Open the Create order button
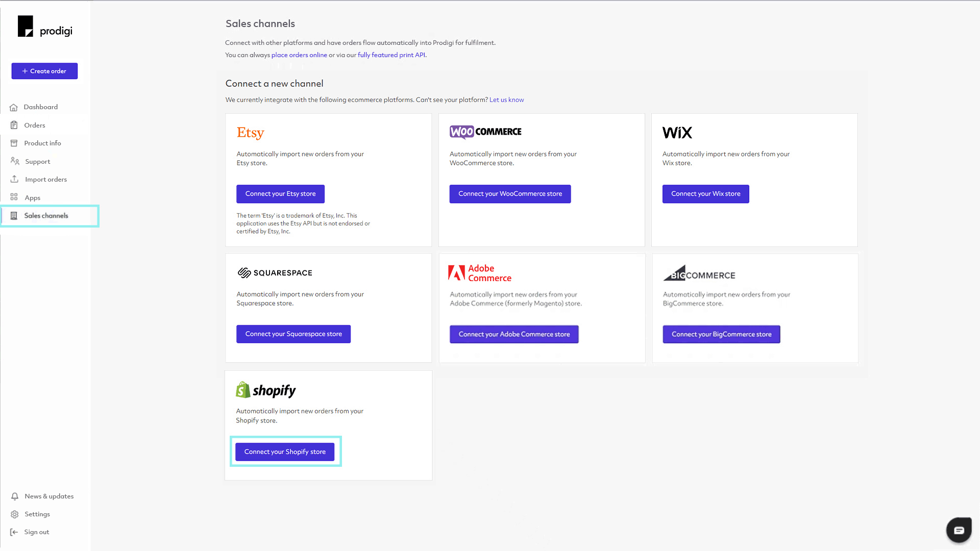980x551 pixels. point(44,71)
